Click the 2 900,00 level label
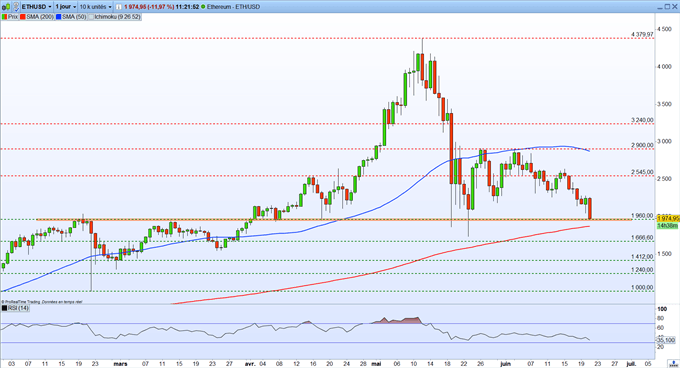 (642, 145)
